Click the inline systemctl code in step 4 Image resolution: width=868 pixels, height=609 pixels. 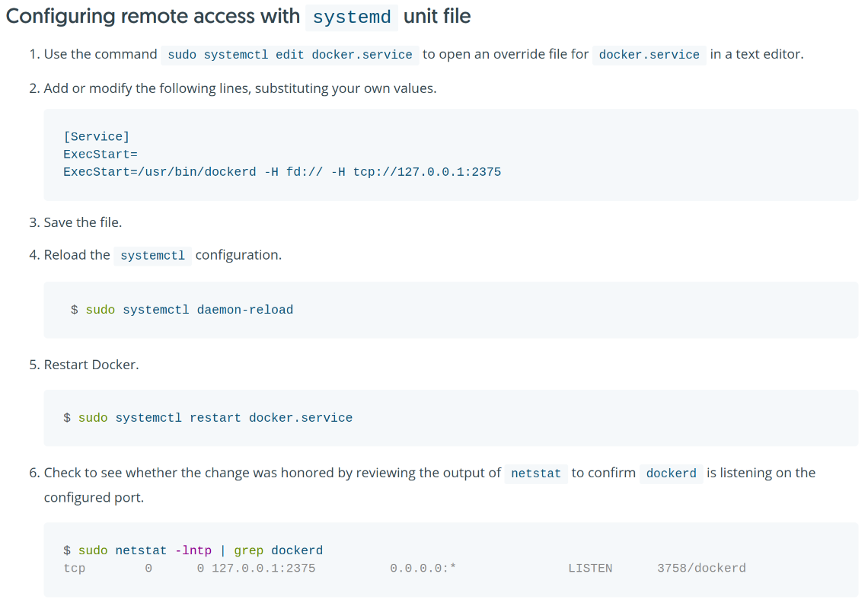click(x=152, y=256)
